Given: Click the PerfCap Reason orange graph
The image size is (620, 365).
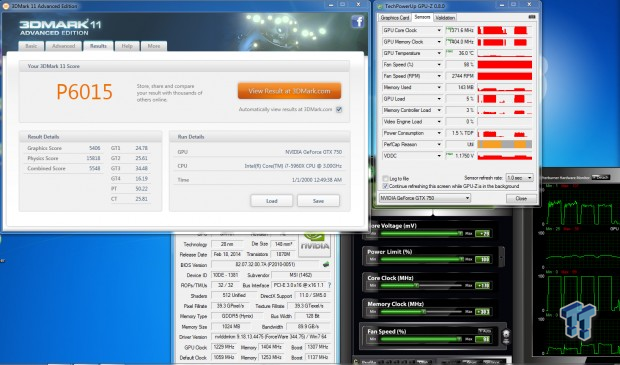Looking at the screenshot, I should (x=505, y=145).
